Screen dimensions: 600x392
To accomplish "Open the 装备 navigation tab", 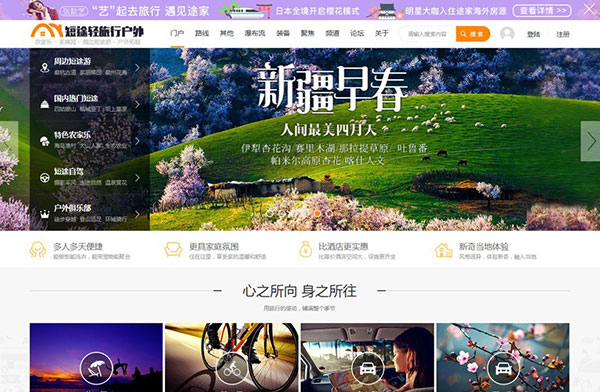I will click(x=283, y=33).
